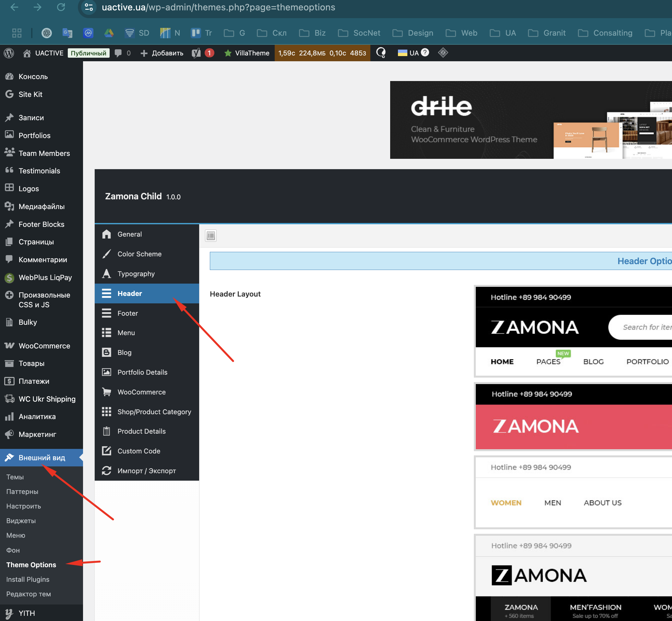Select Theme Options submenu link

click(31, 565)
